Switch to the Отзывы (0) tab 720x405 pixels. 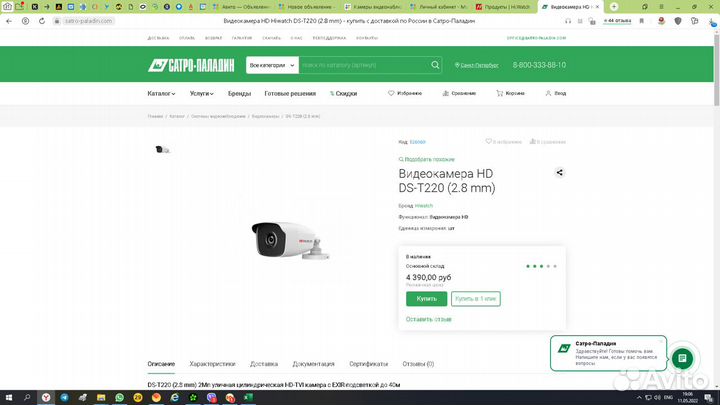coord(418,364)
